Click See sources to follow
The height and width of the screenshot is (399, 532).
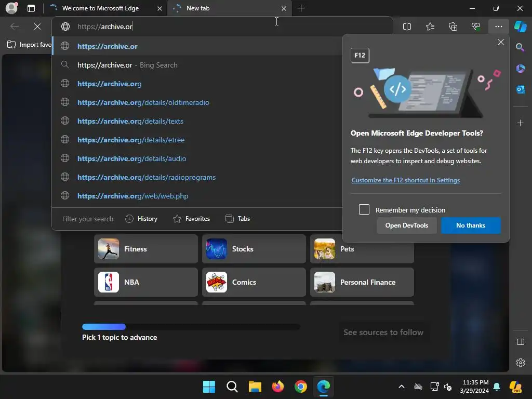[383, 332]
